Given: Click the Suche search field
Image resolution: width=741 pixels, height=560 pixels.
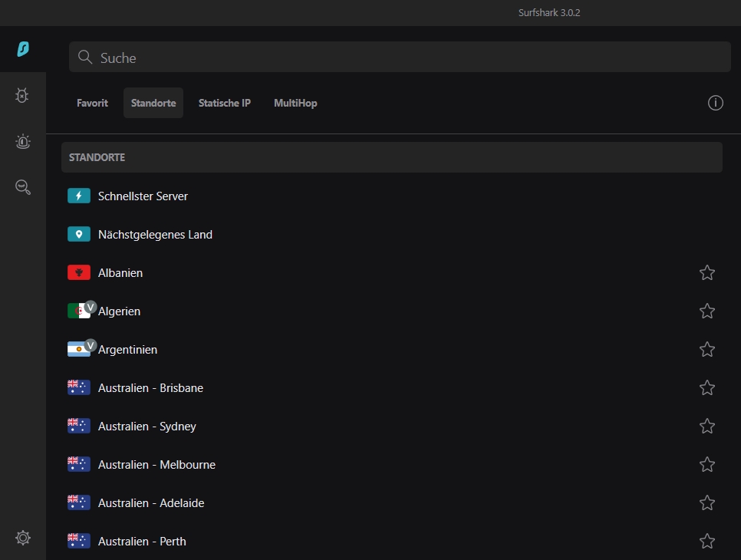Looking at the screenshot, I should 400,58.
